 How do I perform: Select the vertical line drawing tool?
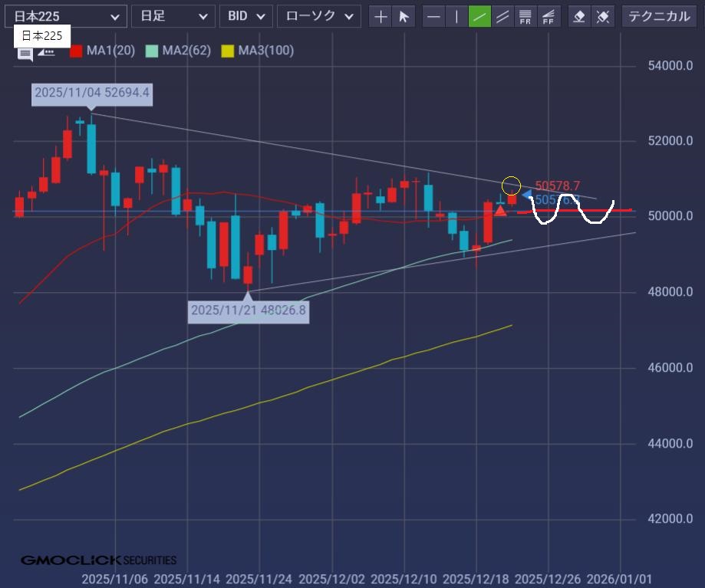coord(457,16)
